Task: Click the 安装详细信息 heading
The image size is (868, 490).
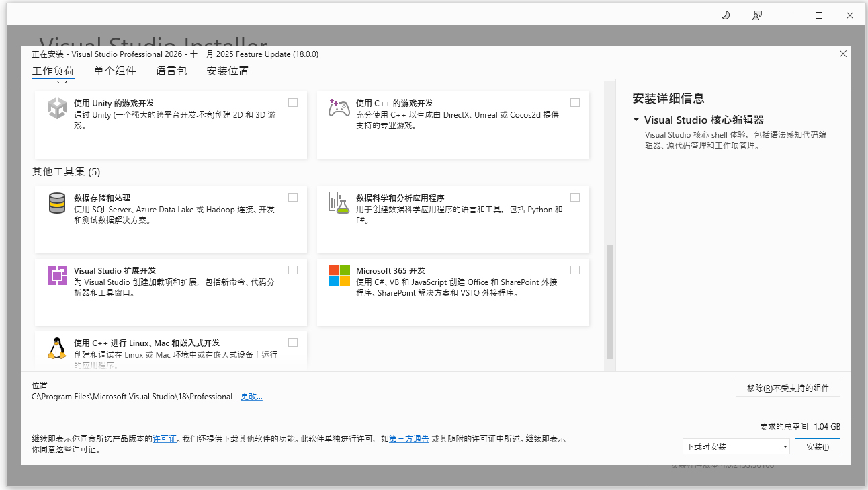Action: click(x=668, y=98)
